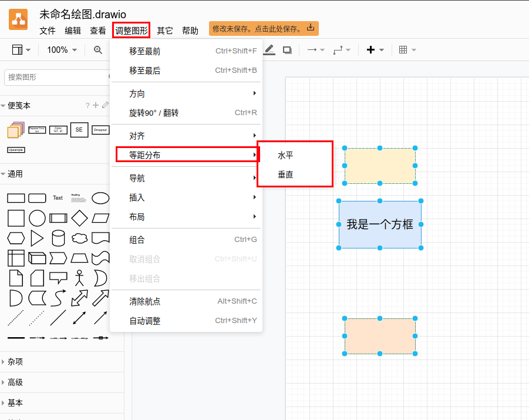Select the Dropout shape in scratchpad
Screen dimensions: 529x420
100,130
